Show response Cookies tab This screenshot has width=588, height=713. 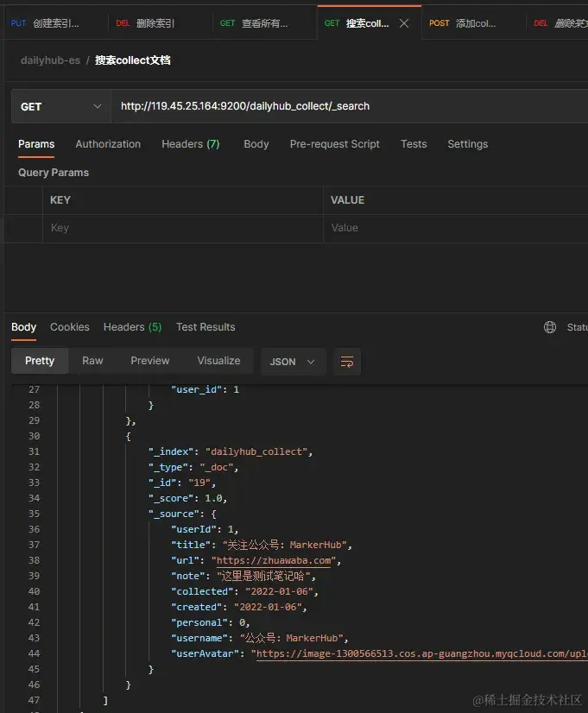click(x=70, y=327)
